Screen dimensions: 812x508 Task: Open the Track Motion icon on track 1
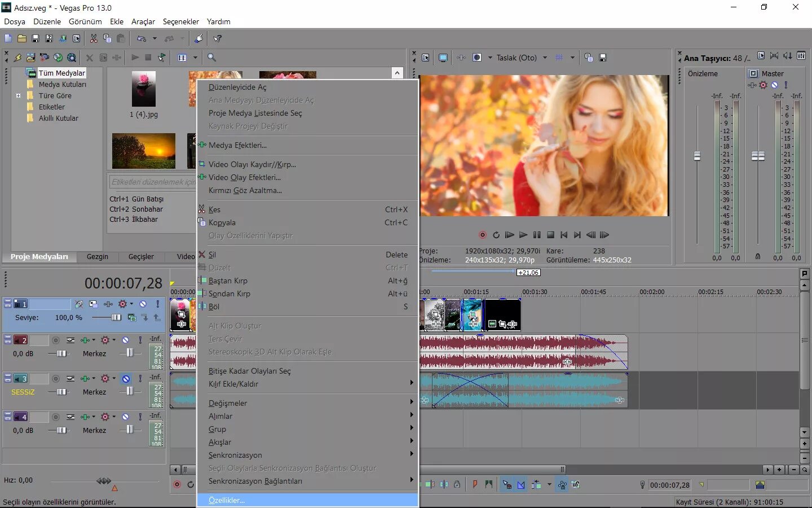(x=94, y=304)
